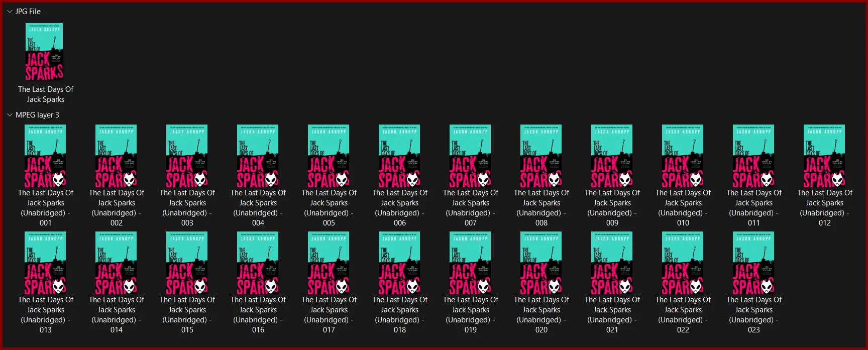The image size is (868, 350).
Task: Select MP3 file thumbnail numbered 021
Action: coord(612,263)
